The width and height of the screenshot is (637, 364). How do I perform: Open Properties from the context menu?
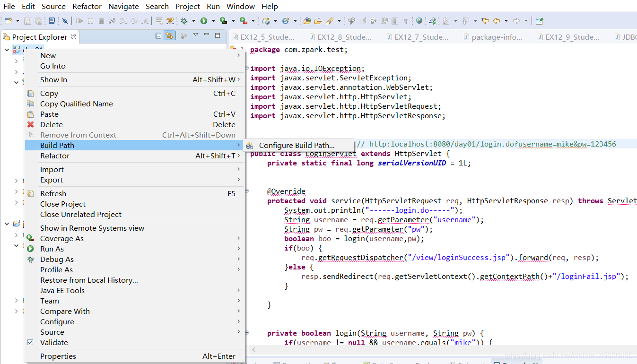point(135,356)
